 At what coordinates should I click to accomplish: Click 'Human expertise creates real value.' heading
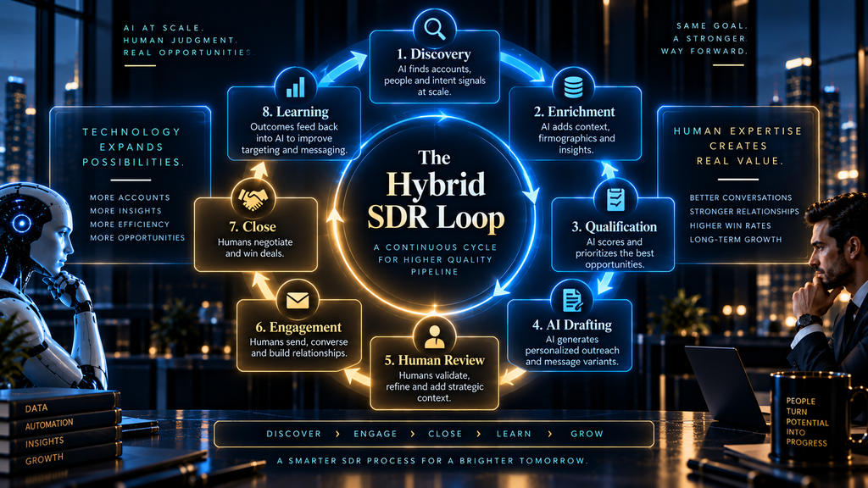pyautogui.click(x=738, y=146)
